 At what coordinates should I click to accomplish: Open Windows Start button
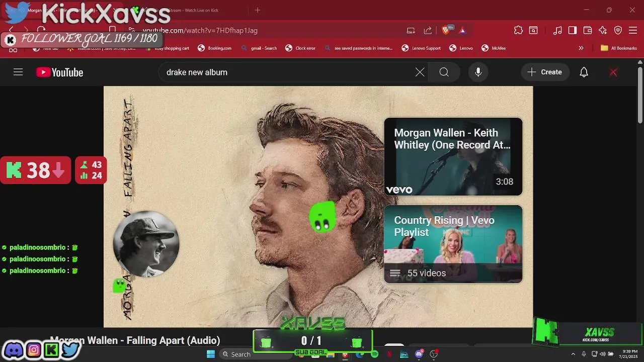point(211,354)
